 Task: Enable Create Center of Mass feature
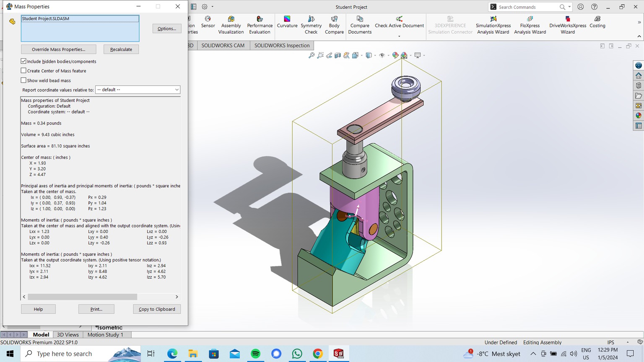pyautogui.click(x=23, y=71)
